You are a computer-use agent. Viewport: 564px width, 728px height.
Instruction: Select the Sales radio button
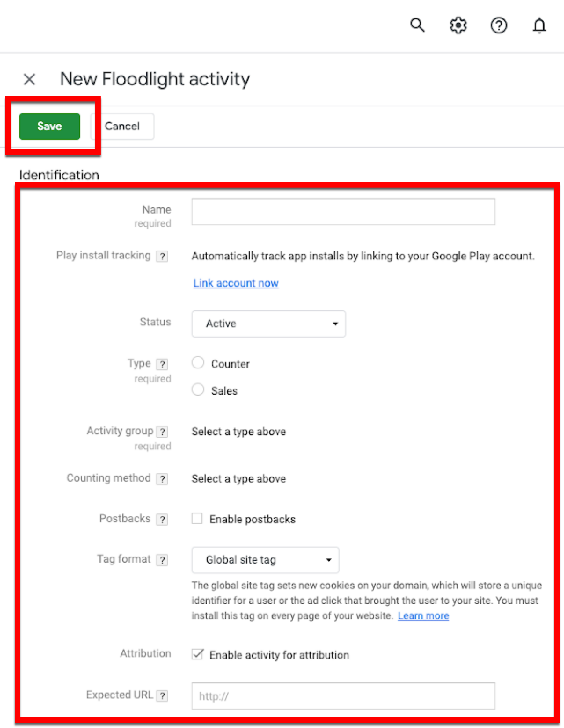(x=198, y=389)
